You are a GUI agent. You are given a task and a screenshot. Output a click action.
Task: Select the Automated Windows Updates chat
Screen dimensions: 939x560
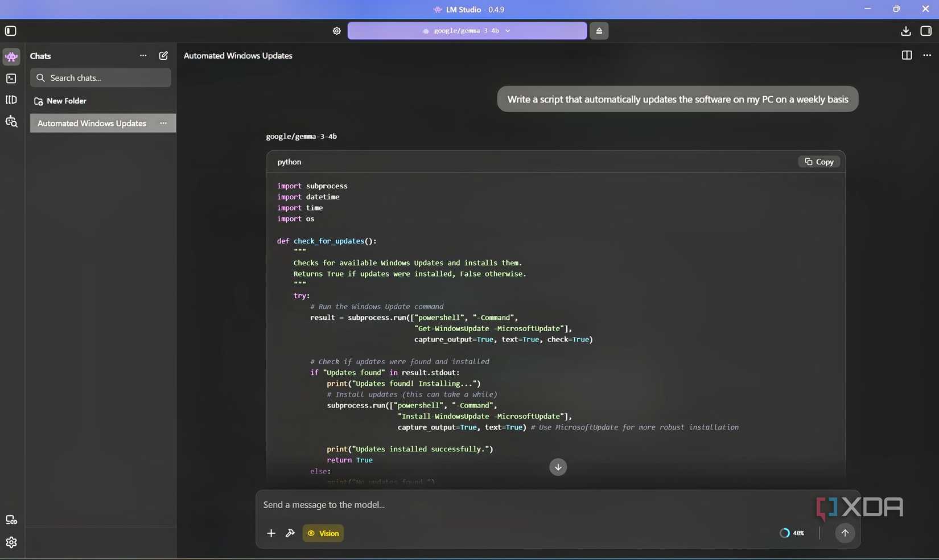point(103,123)
